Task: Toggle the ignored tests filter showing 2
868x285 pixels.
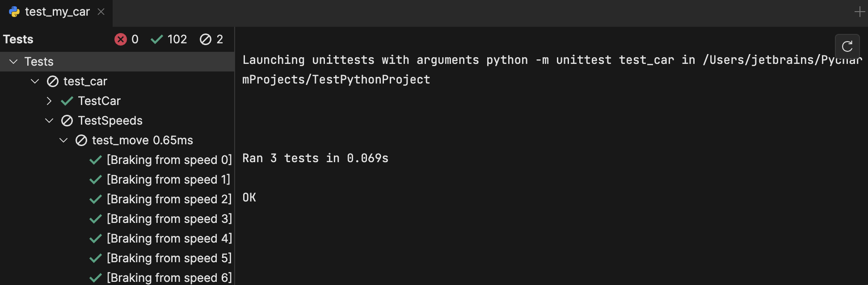Action: [211, 39]
